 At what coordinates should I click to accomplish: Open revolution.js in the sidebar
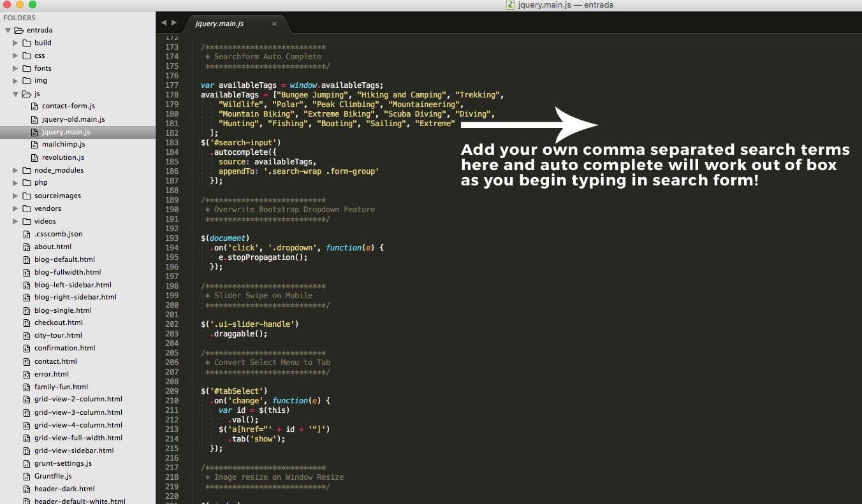(x=63, y=157)
